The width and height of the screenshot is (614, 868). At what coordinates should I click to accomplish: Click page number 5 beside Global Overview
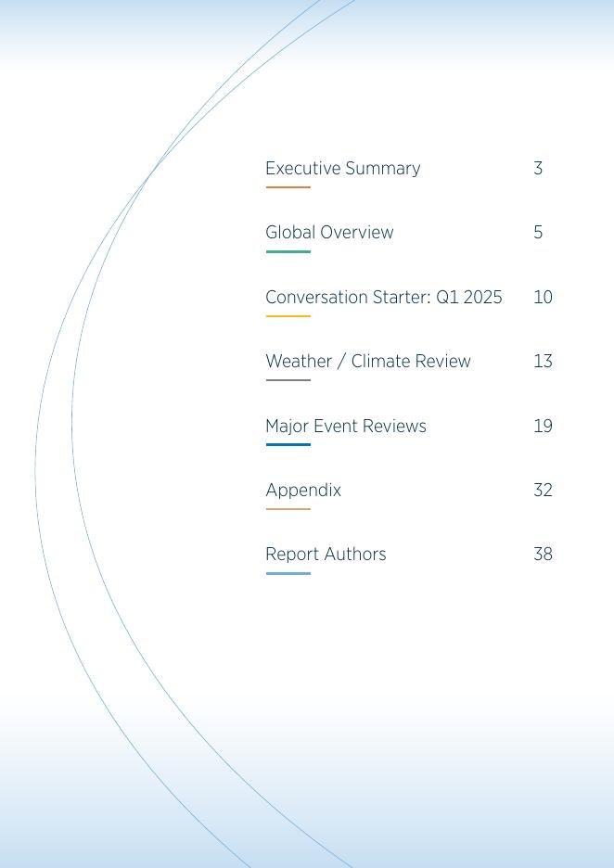(x=538, y=233)
